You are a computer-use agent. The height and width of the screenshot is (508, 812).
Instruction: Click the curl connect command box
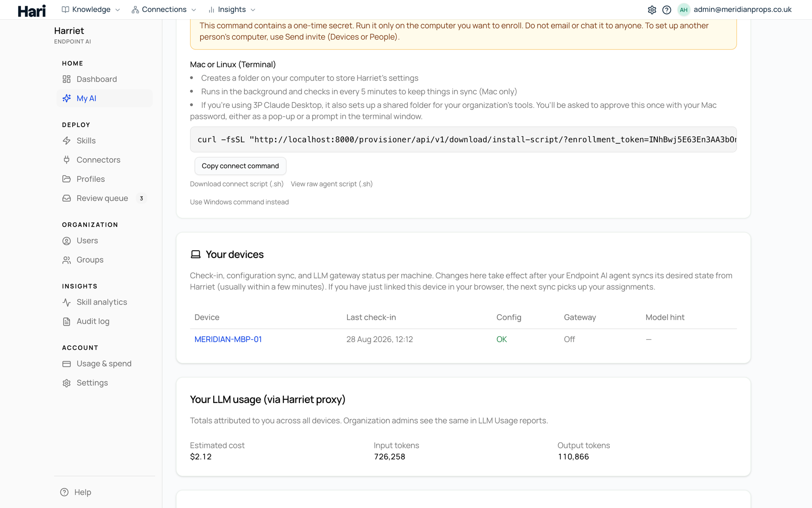pos(463,139)
